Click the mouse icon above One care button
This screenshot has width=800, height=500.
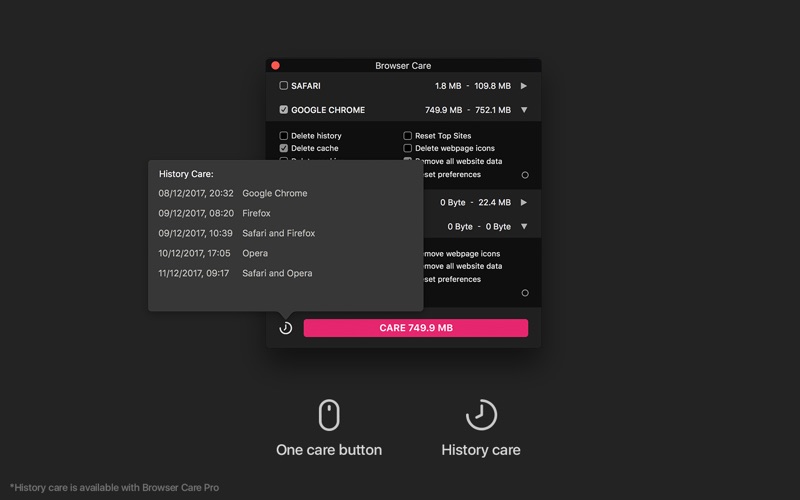click(x=329, y=415)
